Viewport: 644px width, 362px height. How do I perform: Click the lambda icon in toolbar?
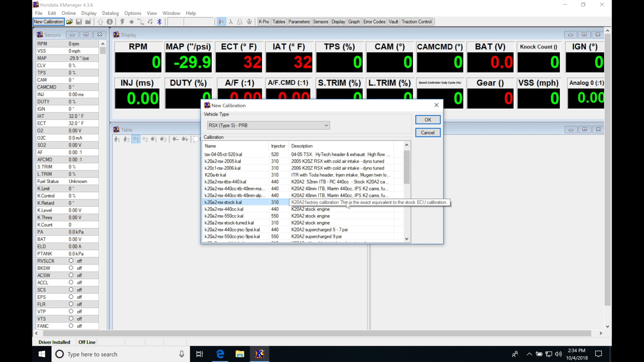(231, 22)
